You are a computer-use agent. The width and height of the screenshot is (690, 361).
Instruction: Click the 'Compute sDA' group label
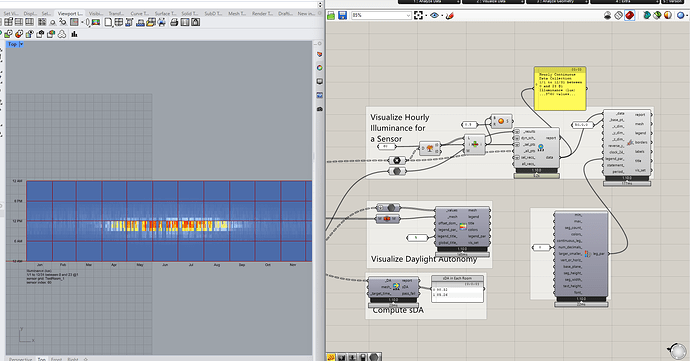[x=398, y=310]
